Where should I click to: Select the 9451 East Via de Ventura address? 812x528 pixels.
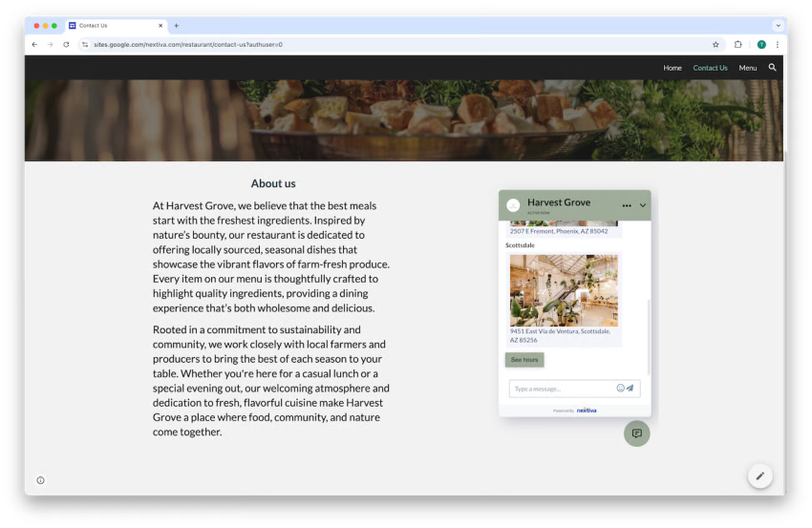pos(560,335)
